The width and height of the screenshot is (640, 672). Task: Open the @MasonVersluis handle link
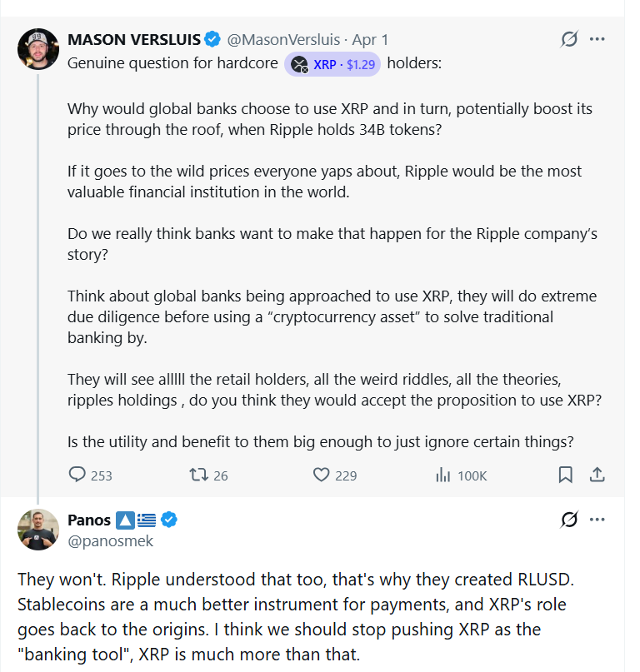pos(284,39)
